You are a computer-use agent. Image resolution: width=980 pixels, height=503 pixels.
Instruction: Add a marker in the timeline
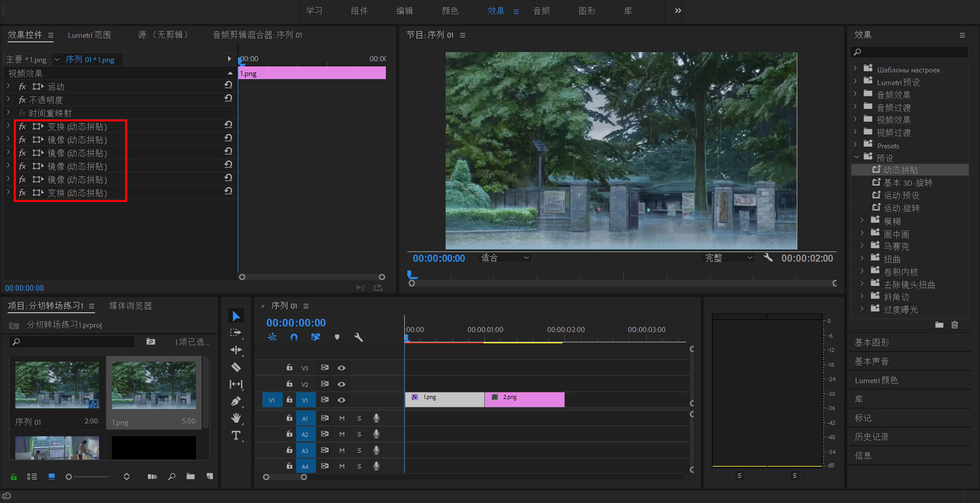tap(337, 337)
